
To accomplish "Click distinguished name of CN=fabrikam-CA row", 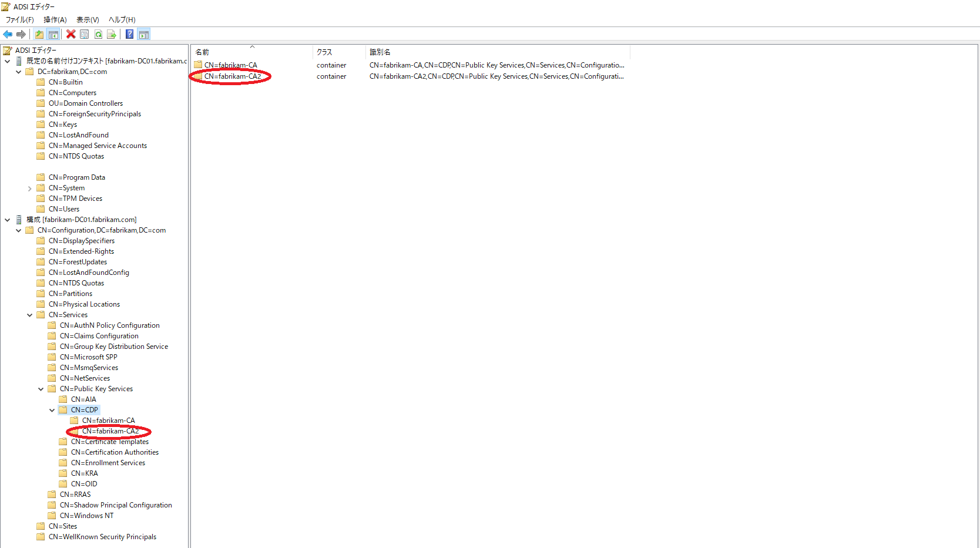I will 497,65.
